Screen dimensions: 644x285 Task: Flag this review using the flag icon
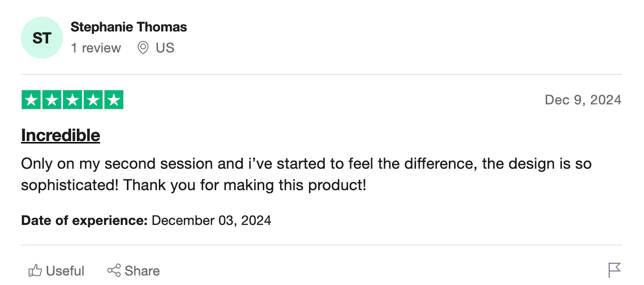click(614, 270)
